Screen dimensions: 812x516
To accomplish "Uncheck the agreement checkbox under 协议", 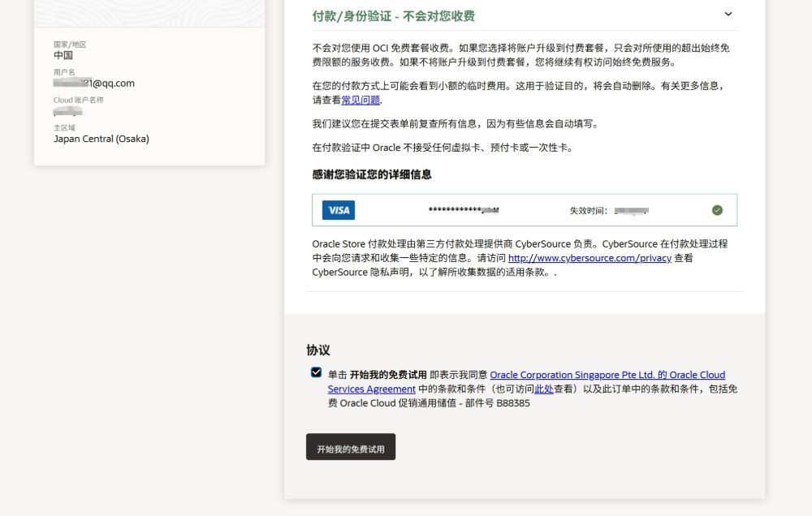I will (316, 372).
